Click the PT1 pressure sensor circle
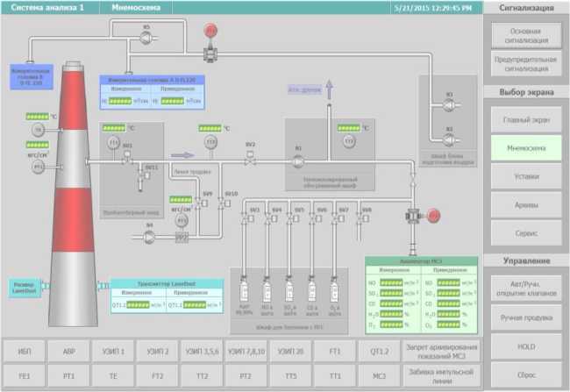Image resolution: width=570 pixels, height=392 pixels. click(x=38, y=166)
